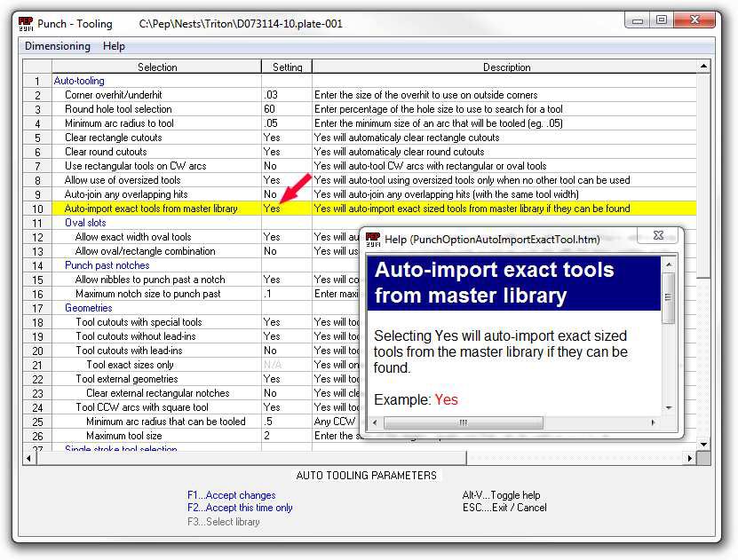Select row 10 Auto-import exact tools
This screenshot has height=560, width=738.
coord(151,209)
